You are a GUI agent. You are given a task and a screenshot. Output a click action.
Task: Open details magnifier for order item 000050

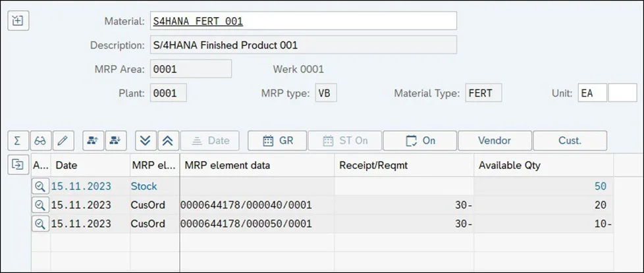coord(40,224)
